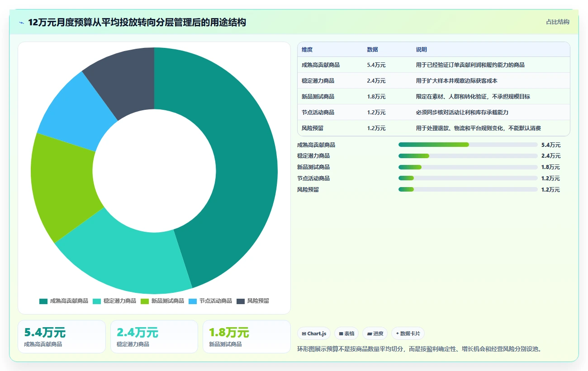Viewport: 588px width, 371px height.
Task: Click description starting 限定在素材、人群和转化验证
Action: coord(473,97)
